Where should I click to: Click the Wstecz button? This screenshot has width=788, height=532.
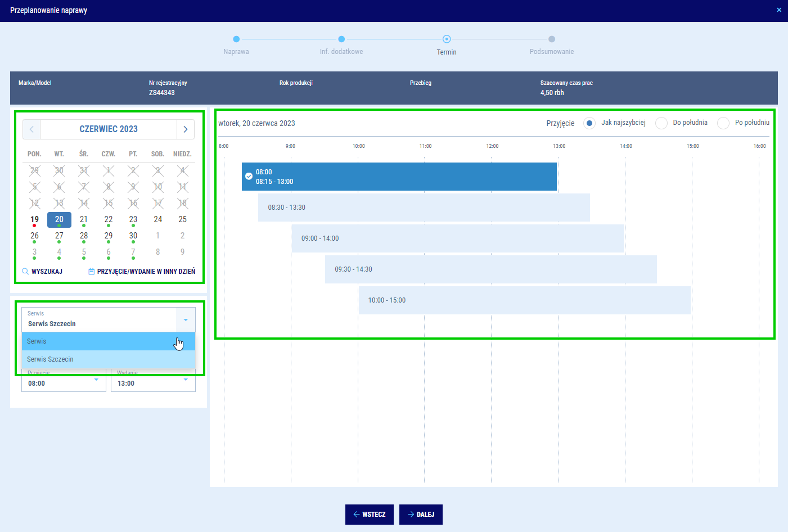point(369,515)
